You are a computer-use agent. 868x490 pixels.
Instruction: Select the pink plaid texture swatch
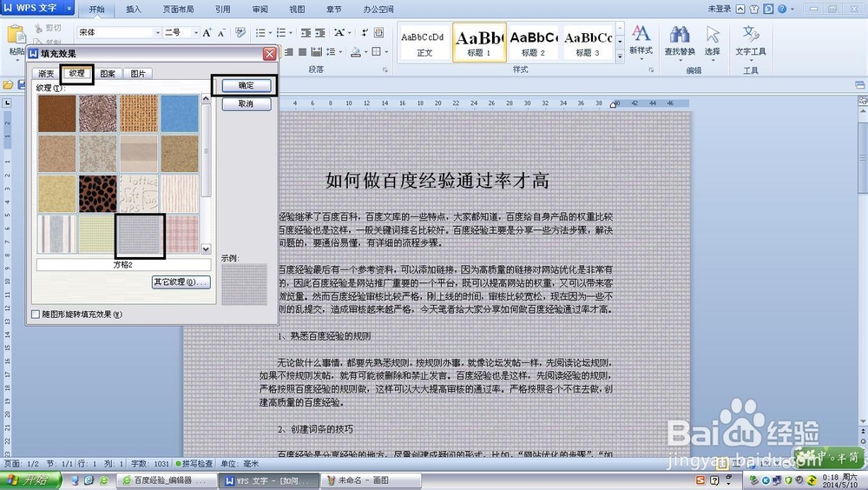pos(180,235)
